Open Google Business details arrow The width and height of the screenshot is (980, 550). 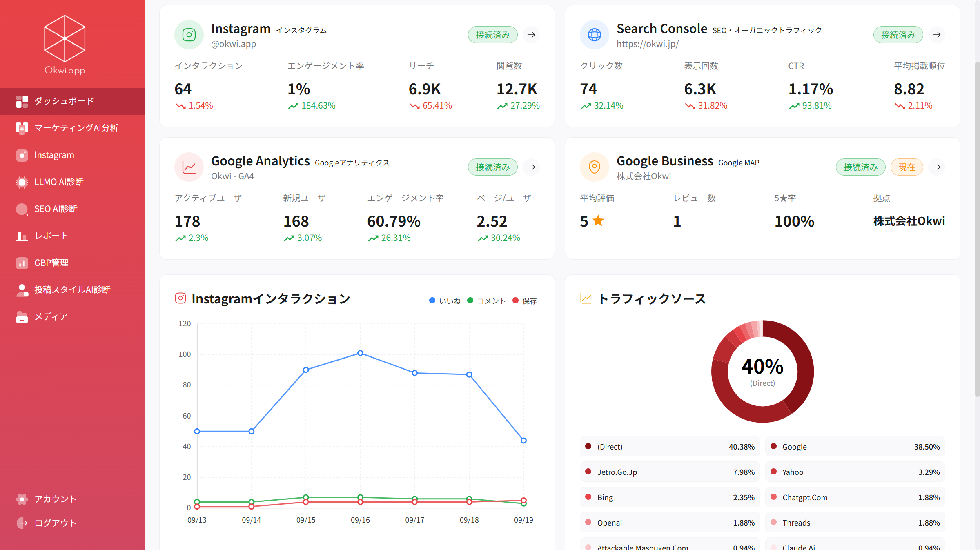click(x=937, y=167)
